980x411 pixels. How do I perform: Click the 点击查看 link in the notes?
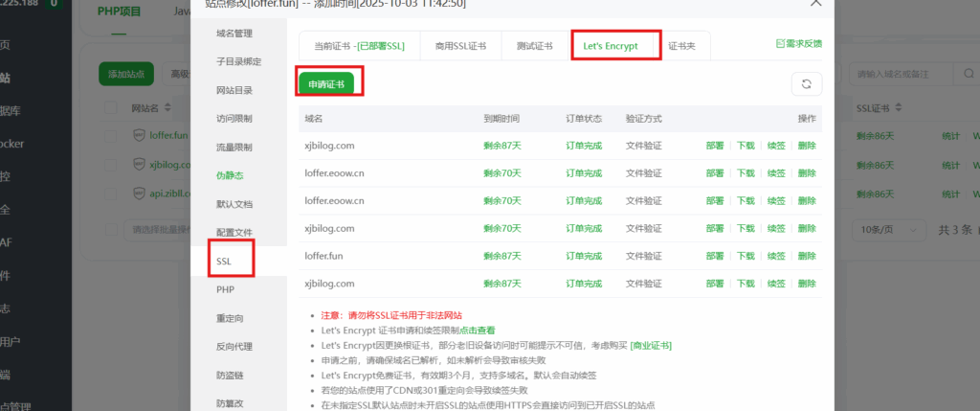(478, 331)
